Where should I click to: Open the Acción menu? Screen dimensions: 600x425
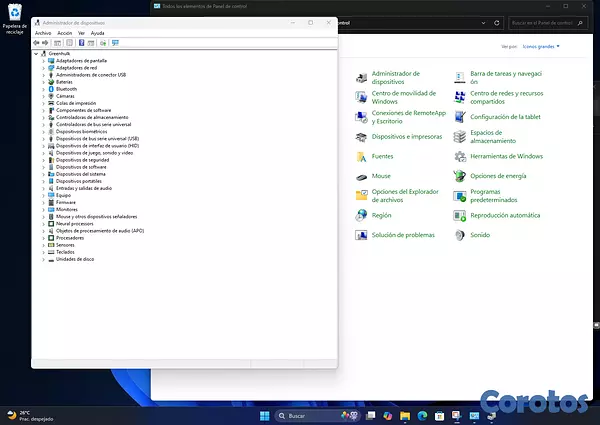coord(64,33)
